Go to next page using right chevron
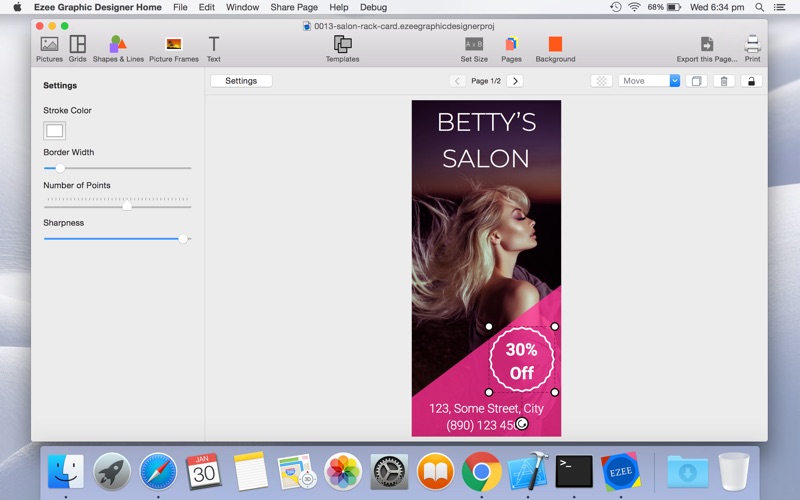Screen dimensions: 800x500 (515, 81)
